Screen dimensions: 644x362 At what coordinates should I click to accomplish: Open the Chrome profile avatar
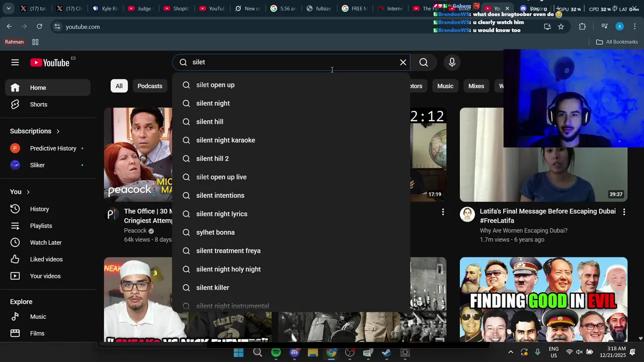[619, 27]
